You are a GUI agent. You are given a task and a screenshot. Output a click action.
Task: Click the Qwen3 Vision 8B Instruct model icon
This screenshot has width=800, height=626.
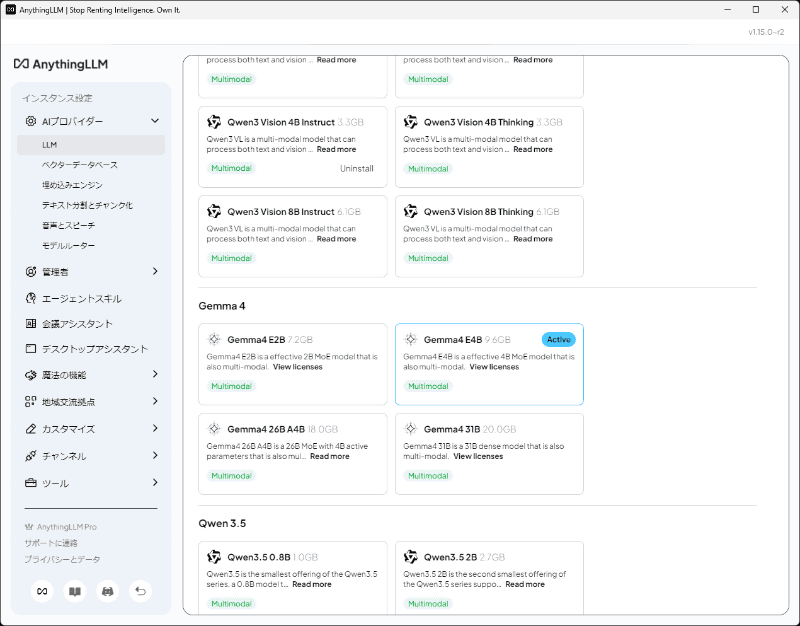[x=214, y=211]
